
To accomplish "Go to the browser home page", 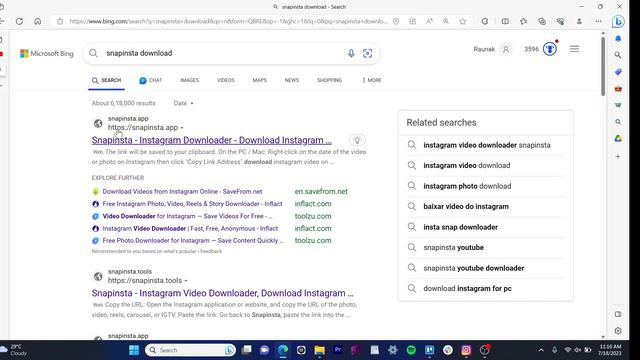I will [38, 21].
